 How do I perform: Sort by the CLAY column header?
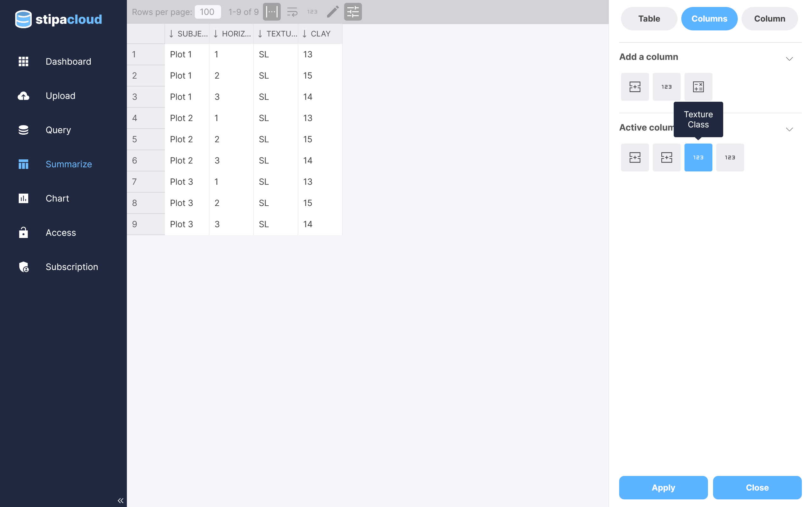point(320,34)
